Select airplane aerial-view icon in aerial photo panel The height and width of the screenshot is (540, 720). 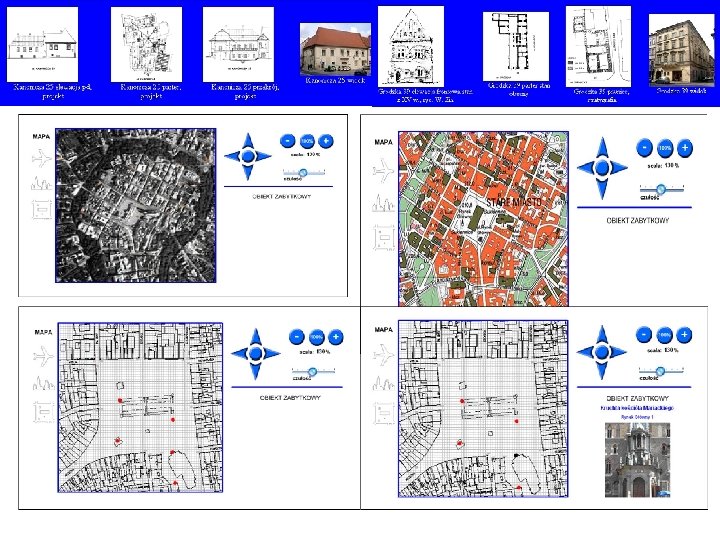click(42, 158)
